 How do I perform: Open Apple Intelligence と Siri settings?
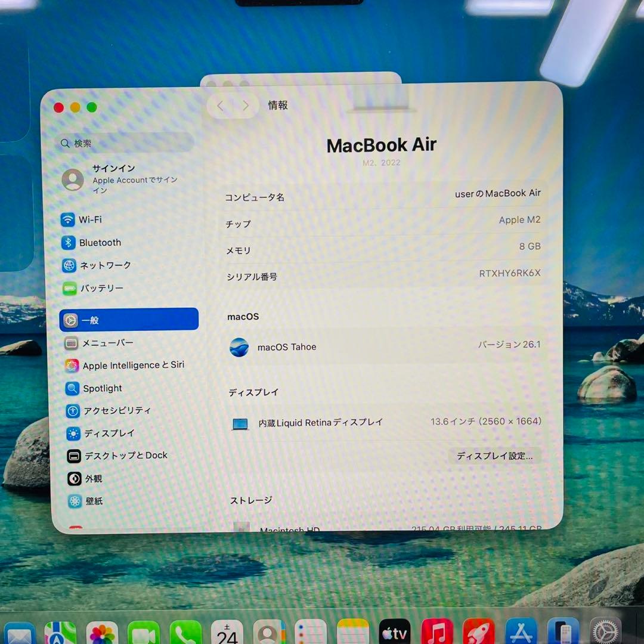pos(132,366)
